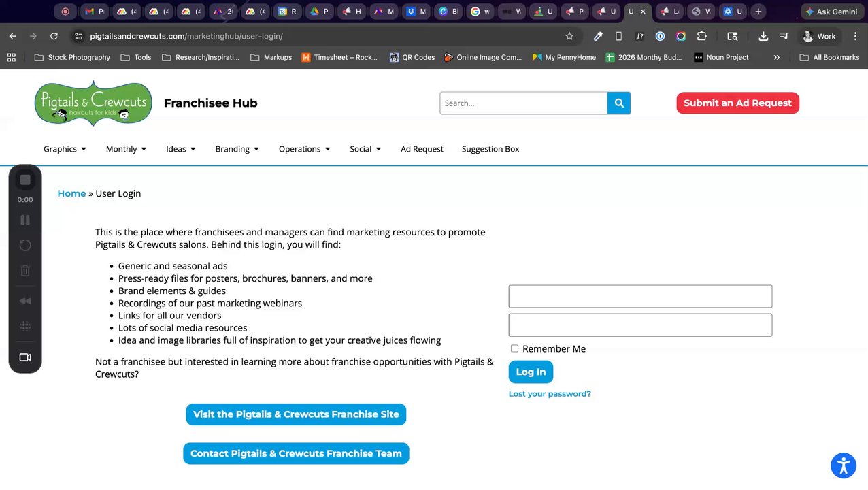Open a new browser tab
868x490 pixels.
(x=758, y=12)
